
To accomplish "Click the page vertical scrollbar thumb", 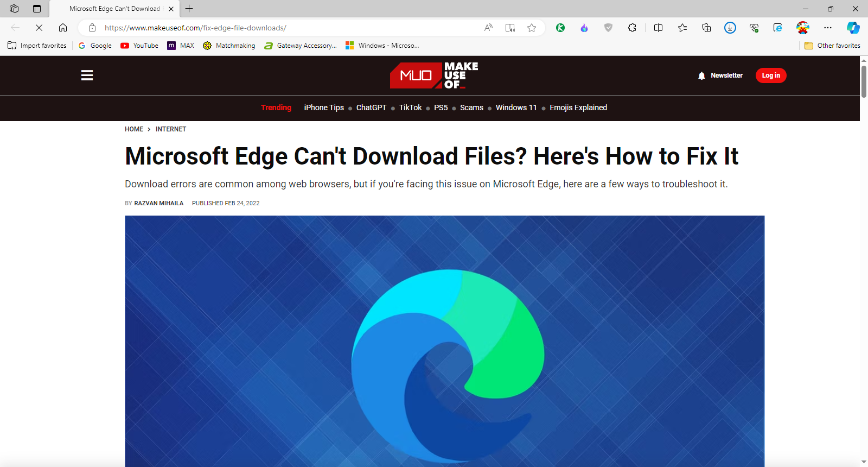I will tap(864, 81).
